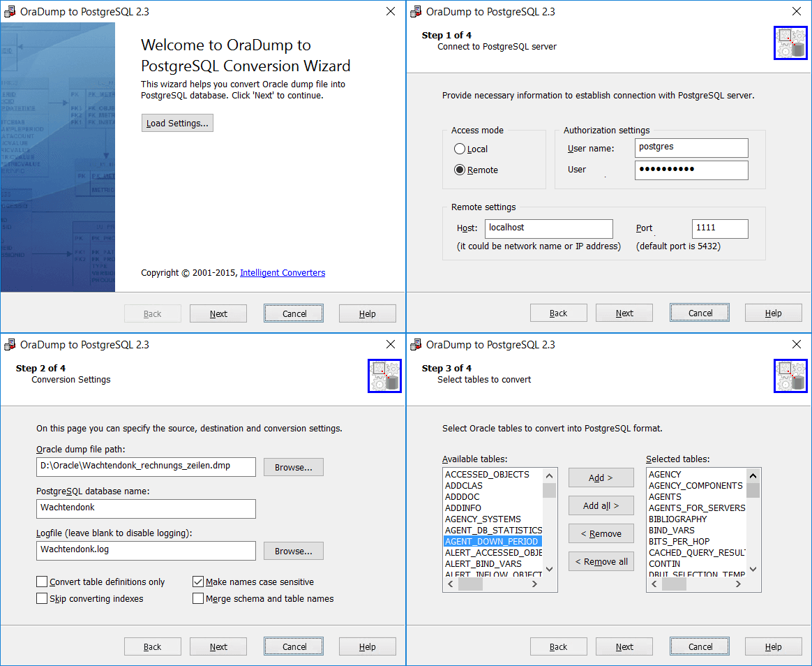Click the Add > button
This screenshot has height=666, width=812.
click(x=601, y=478)
